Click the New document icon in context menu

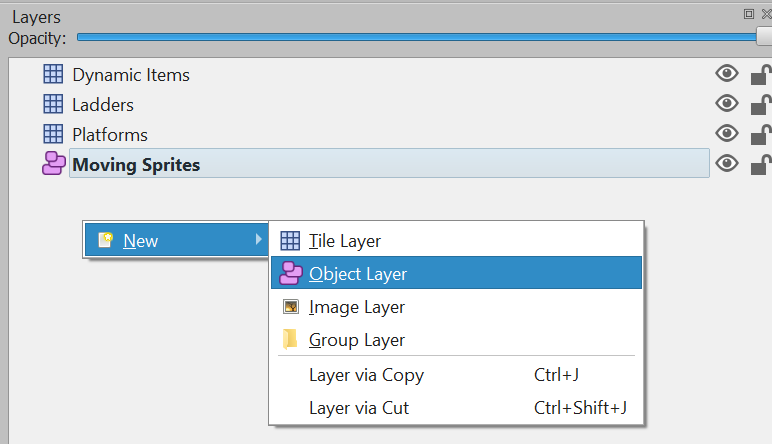(x=105, y=240)
